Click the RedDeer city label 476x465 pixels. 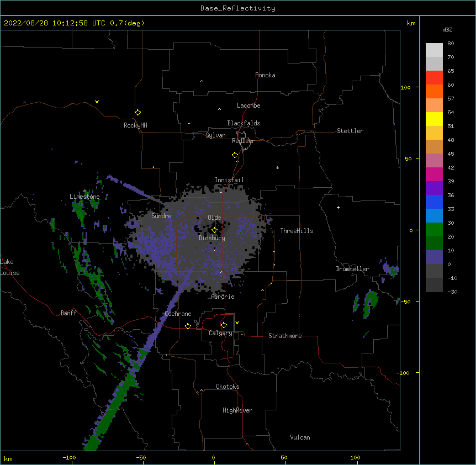(x=243, y=141)
